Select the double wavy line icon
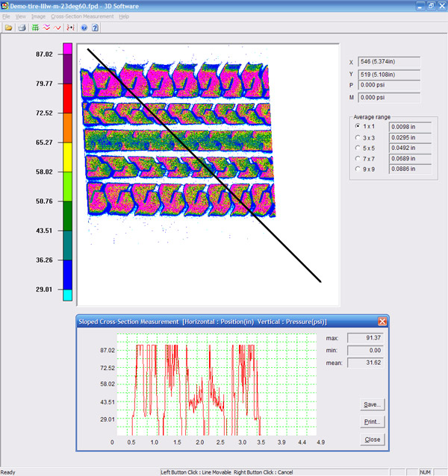The width and height of the screenshot is (448, 476). (46, 28)
